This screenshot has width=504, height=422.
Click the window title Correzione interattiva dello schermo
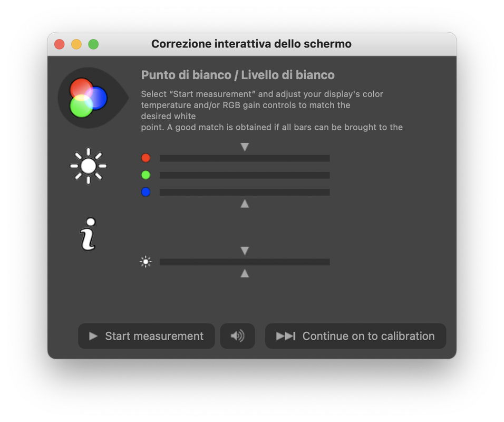251,44
